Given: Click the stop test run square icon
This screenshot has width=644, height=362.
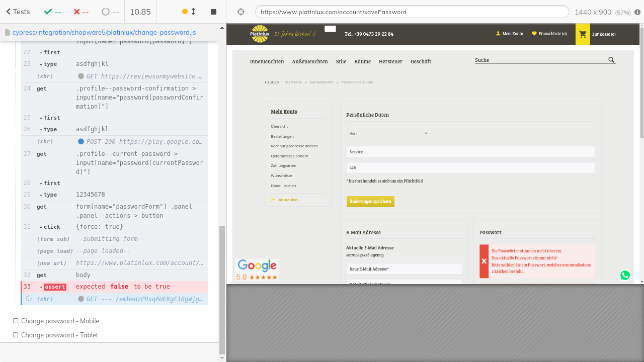Looking at the screenshot, I should coord(213,12).
